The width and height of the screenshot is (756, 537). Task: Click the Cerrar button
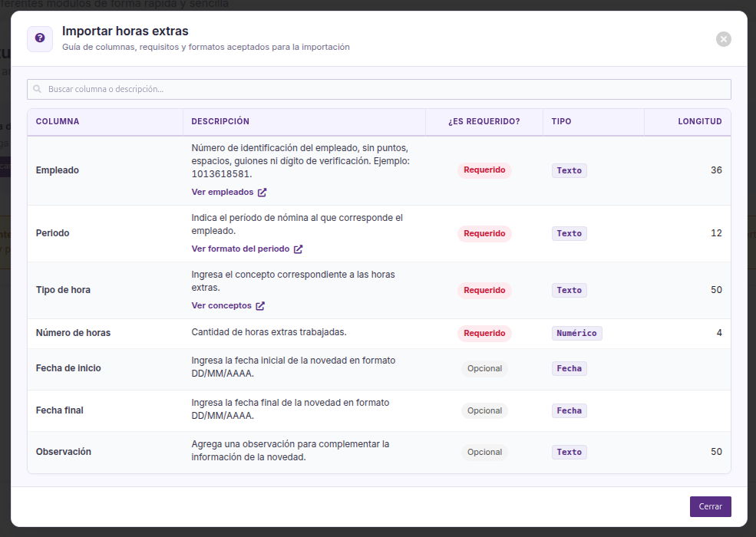click(710, 506)
